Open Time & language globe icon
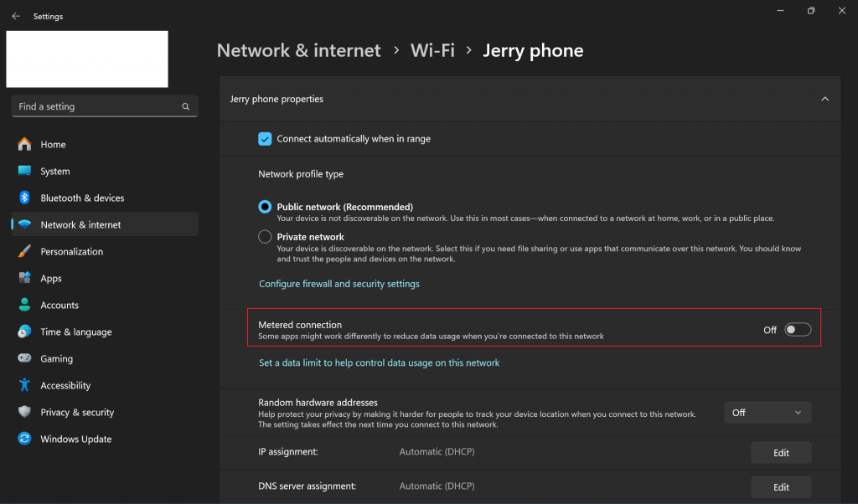The height and width of the screenshot is (504, 858). coord(24,332)
